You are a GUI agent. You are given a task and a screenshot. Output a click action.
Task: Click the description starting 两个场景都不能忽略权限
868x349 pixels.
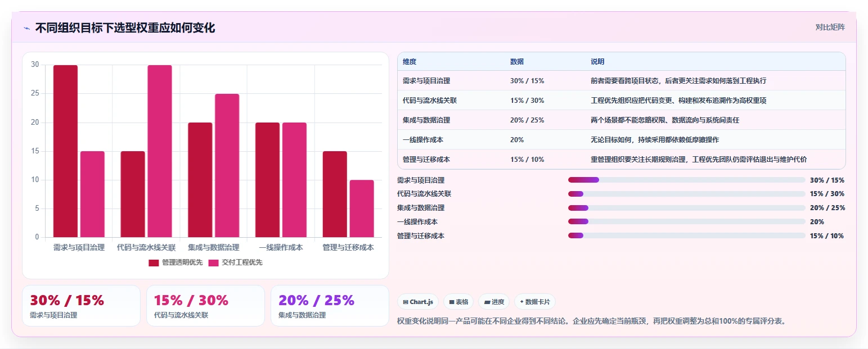(x=665, y=120)
